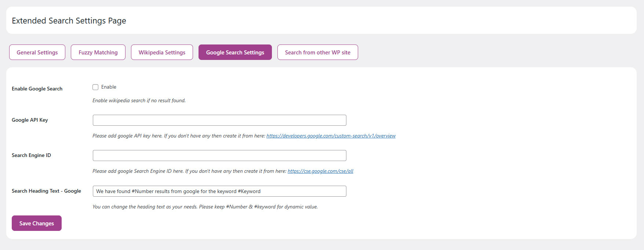Click the Search Engine ID row label
The width and height of the screenshot is (644, 250).
click(31, 155)
